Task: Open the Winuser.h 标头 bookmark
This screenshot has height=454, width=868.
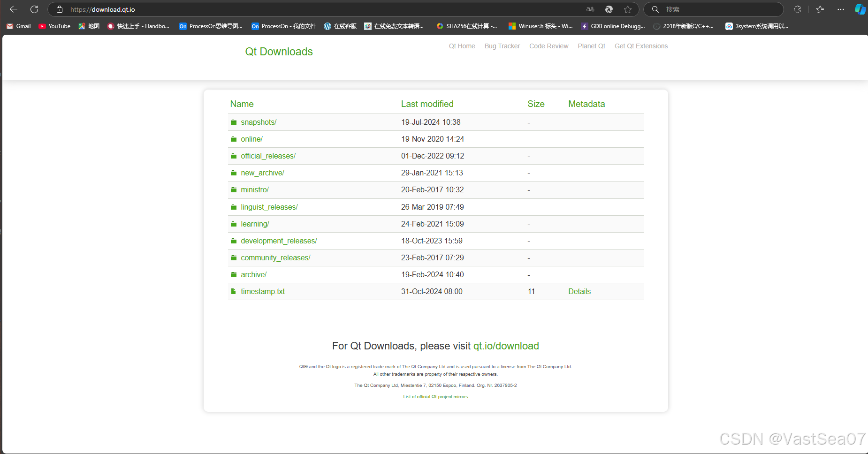Action: point(541,26)
